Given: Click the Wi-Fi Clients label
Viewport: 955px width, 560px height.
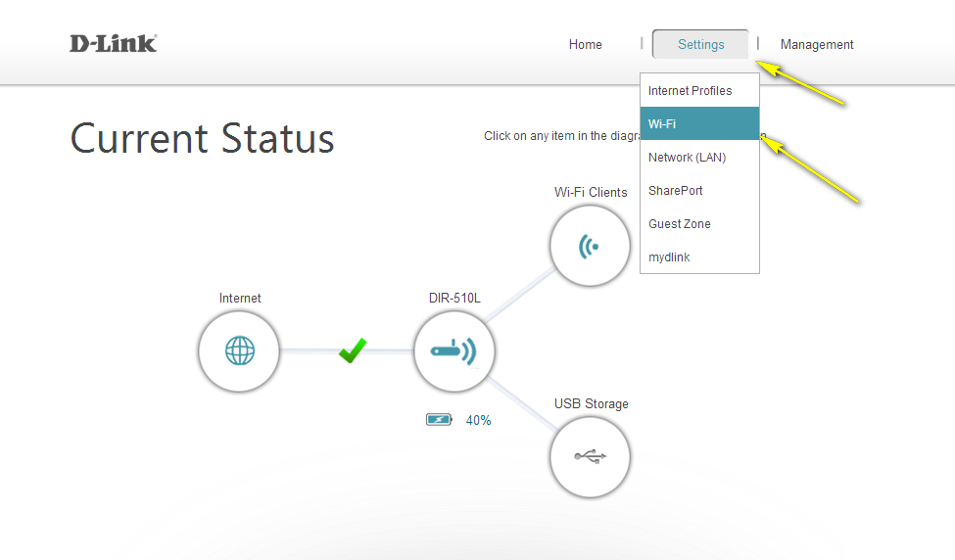Looking at the screenshot, I should 591,192.
